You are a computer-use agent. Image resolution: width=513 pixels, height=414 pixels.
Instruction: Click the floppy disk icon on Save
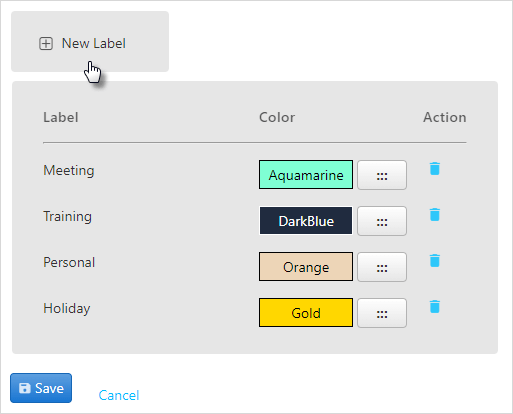point(25,388)
